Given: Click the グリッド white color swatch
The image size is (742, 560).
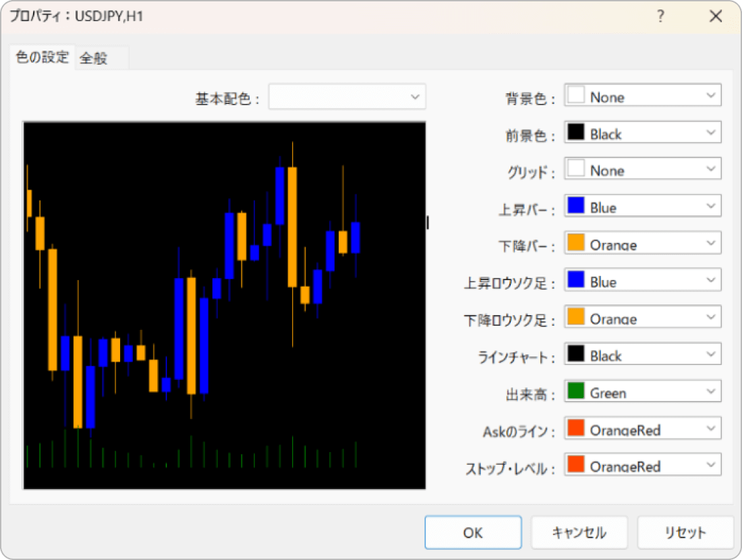Looking at the screenshot, I should pos(576,168).
